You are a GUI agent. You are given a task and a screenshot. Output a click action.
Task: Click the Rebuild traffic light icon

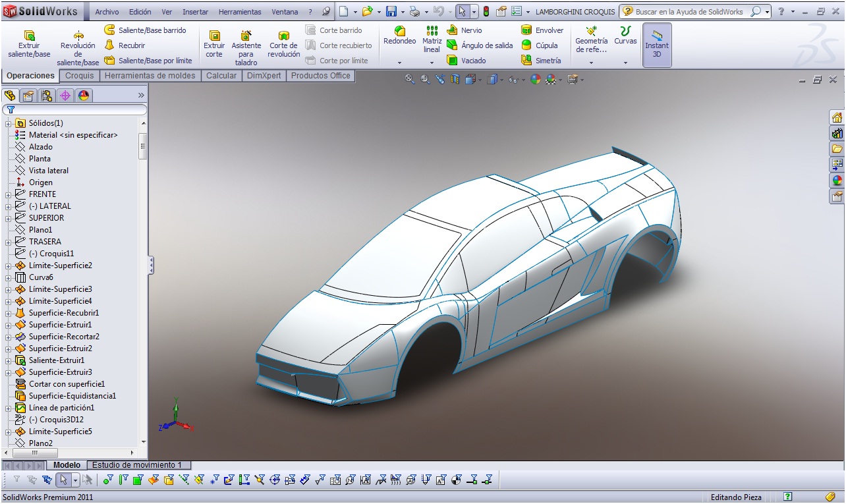click(486, 11)
